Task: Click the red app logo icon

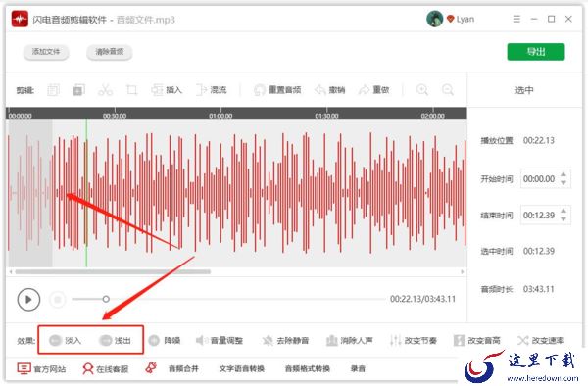Action: 20,19
